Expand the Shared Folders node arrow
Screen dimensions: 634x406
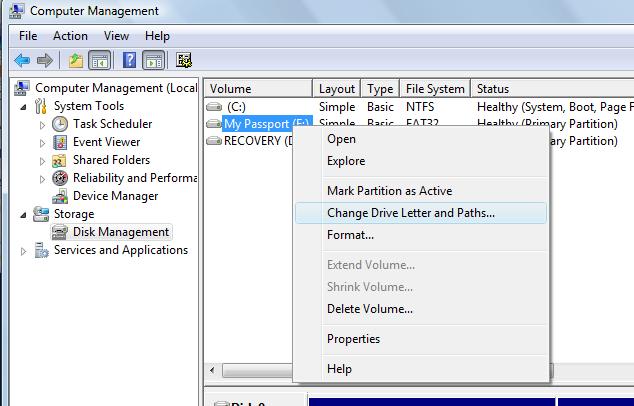[x=42, y=161]
